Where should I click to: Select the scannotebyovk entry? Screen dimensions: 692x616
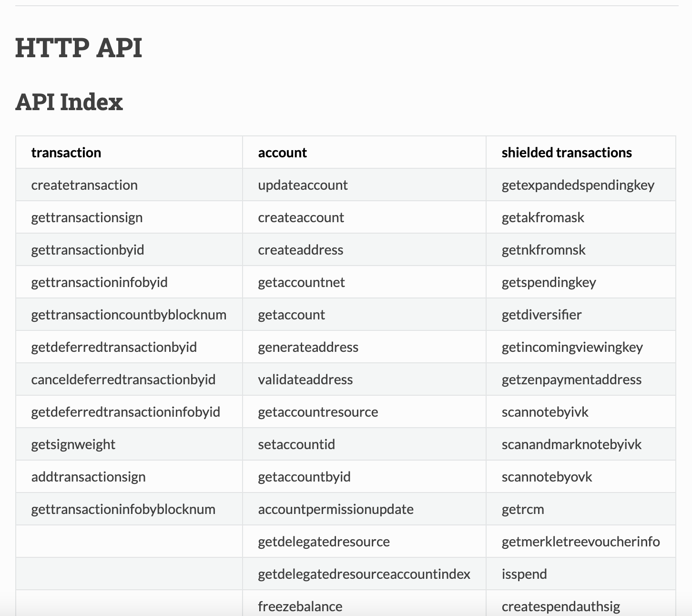point(547,477)
